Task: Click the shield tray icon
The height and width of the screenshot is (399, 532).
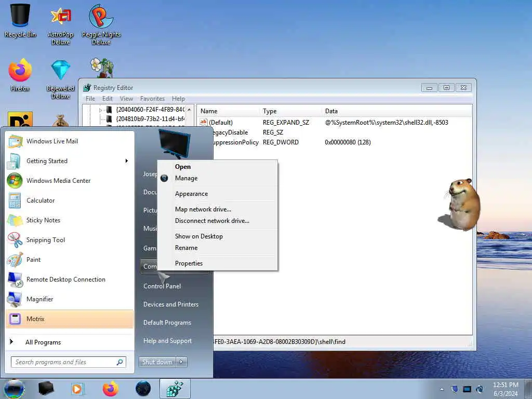Action: pyautogui.click(x=455, y=389)
